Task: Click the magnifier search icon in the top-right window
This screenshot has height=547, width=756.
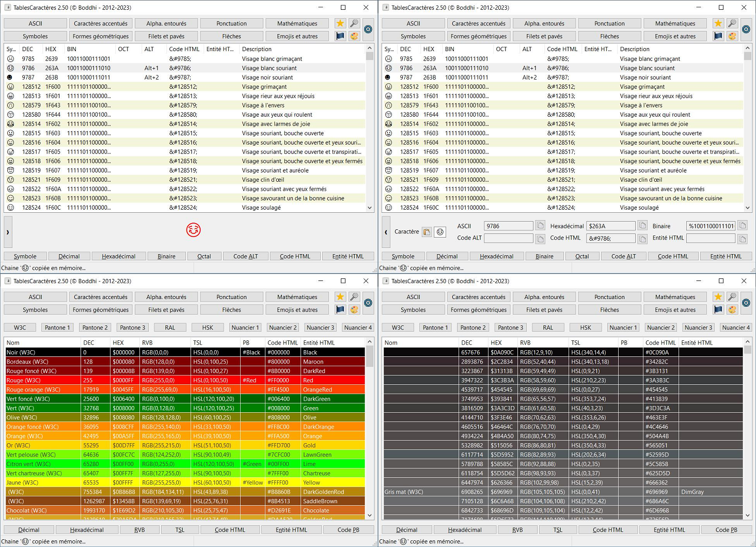Action: click(732, 23)
